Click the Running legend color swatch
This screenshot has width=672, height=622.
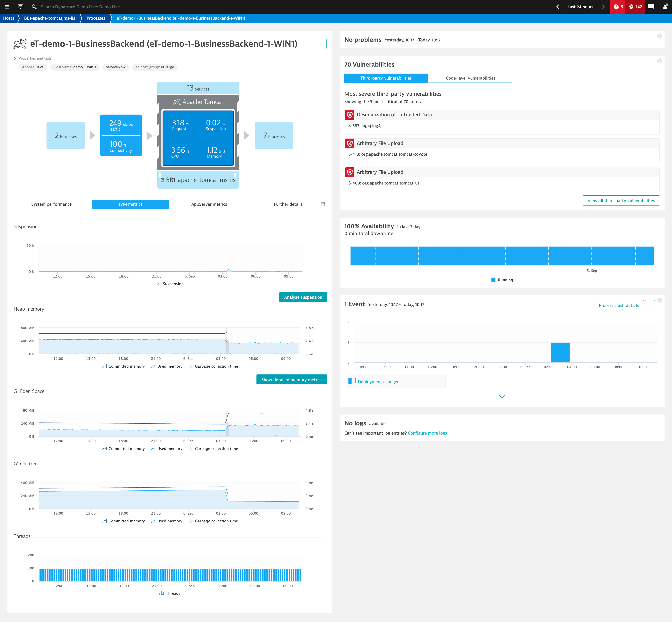(493, 280)
